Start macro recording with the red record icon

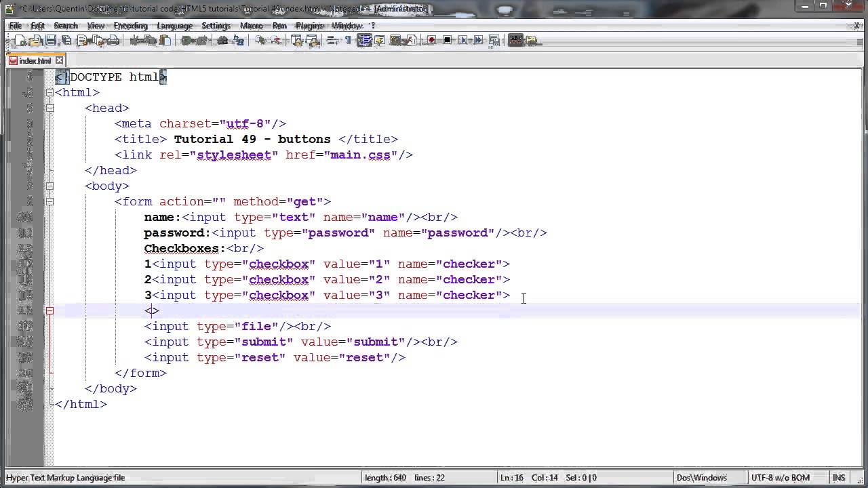coord(431,41)
